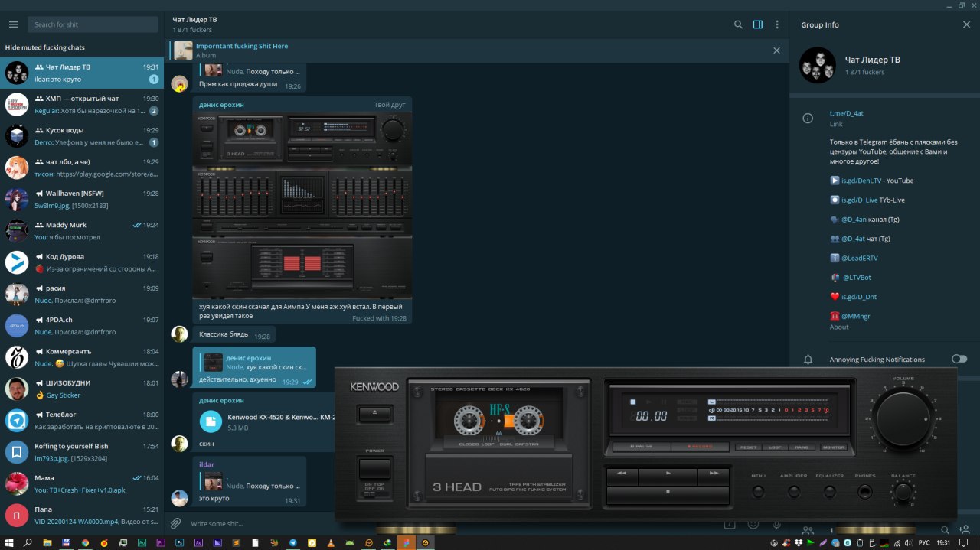Open the Мама chat
This screenshot has height=550, width=980.
point(82,483)
